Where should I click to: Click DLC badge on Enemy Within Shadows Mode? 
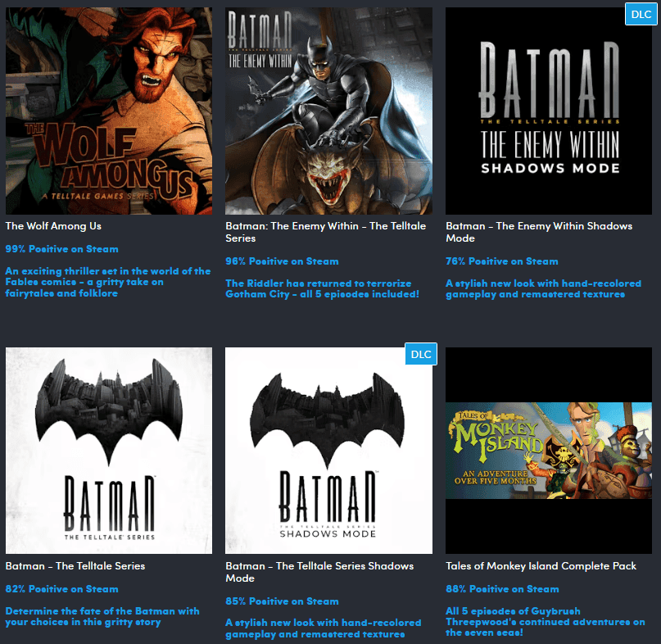coord(641,15)
